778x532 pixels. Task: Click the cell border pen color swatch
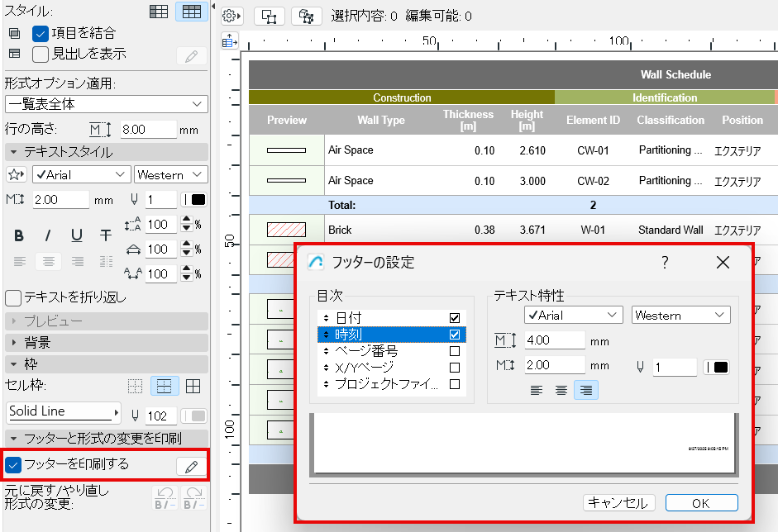click(x=193, y=416)
